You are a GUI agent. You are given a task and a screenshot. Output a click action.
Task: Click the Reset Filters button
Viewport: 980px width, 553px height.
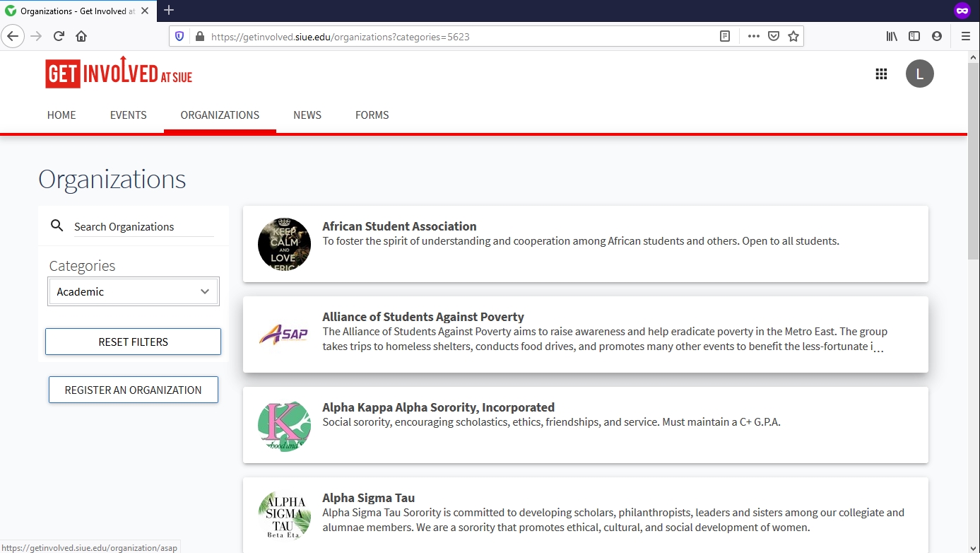tap(134, 342)
